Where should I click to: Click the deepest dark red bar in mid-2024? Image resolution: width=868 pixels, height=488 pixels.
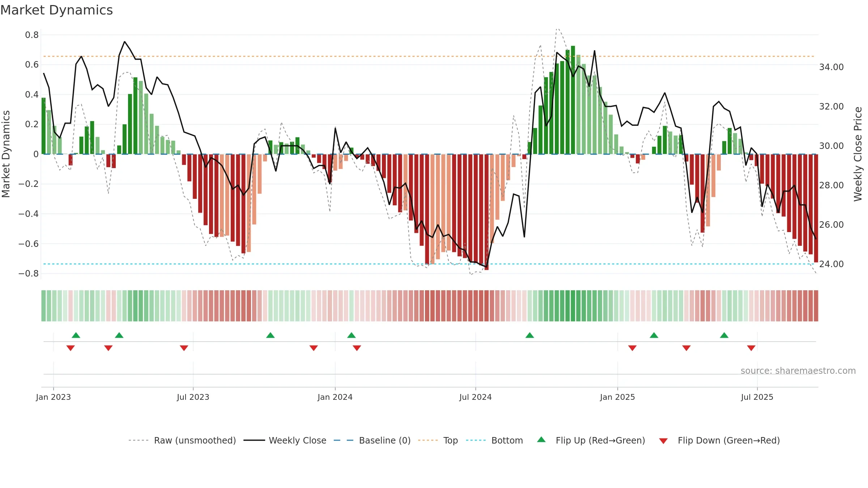pyautogui.click(x=486, y=212)
